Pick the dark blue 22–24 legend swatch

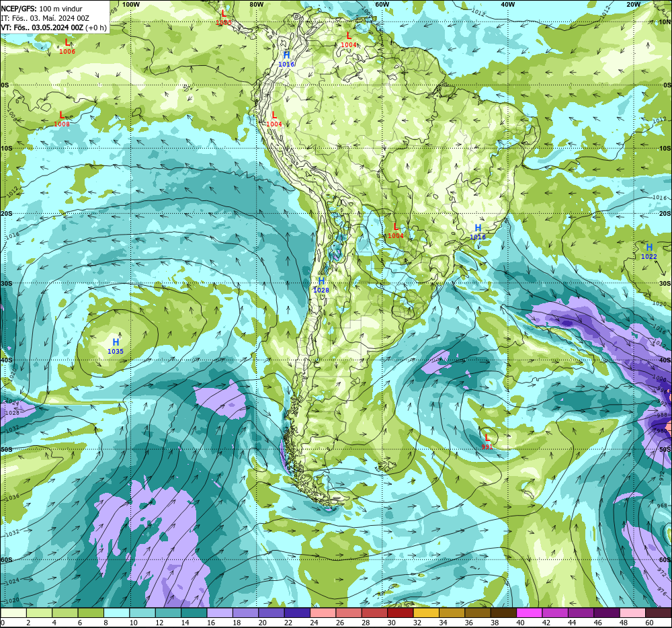[297, 613]
